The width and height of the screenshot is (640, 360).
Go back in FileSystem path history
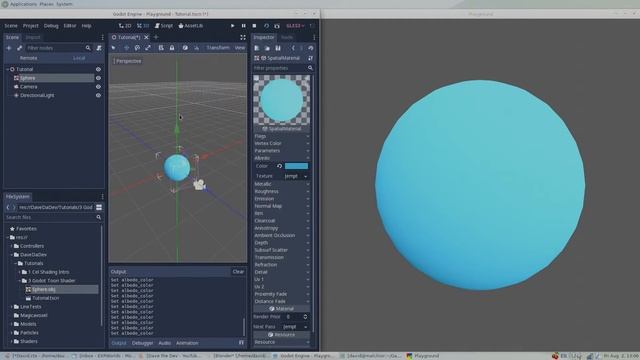(8, 207)
